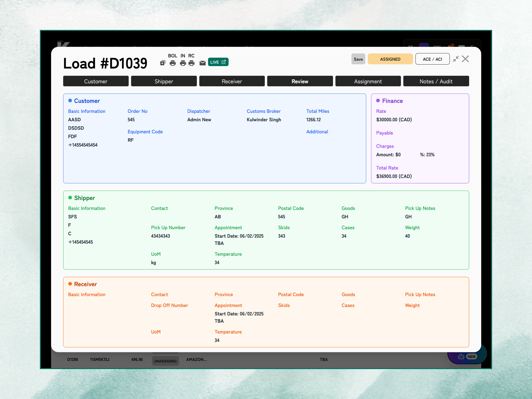The height and width of the screenshot is (399, 532).
Task: Select the Assignment tab
Action: click(368, 81)
